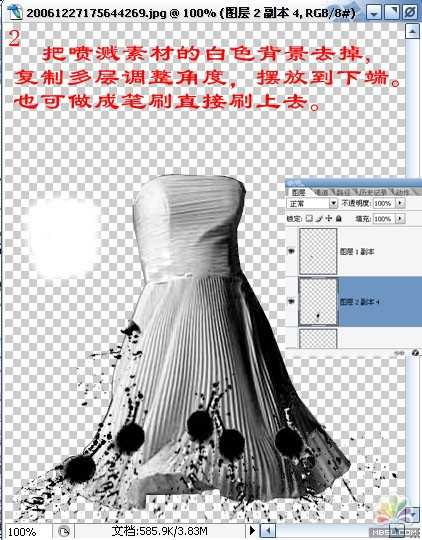
Task: Switch to the 通道 (Channels) tab
Action: point(321,192)
